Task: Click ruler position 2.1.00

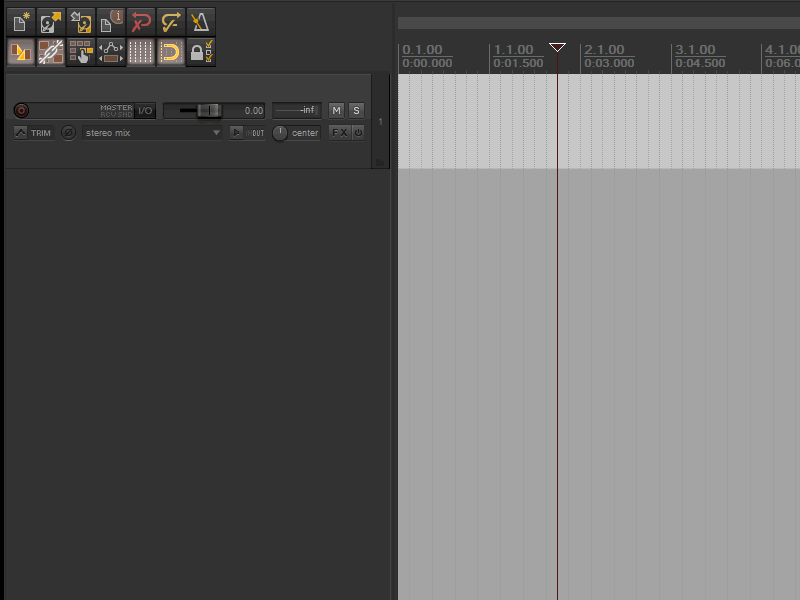Action: click(604, 49)
